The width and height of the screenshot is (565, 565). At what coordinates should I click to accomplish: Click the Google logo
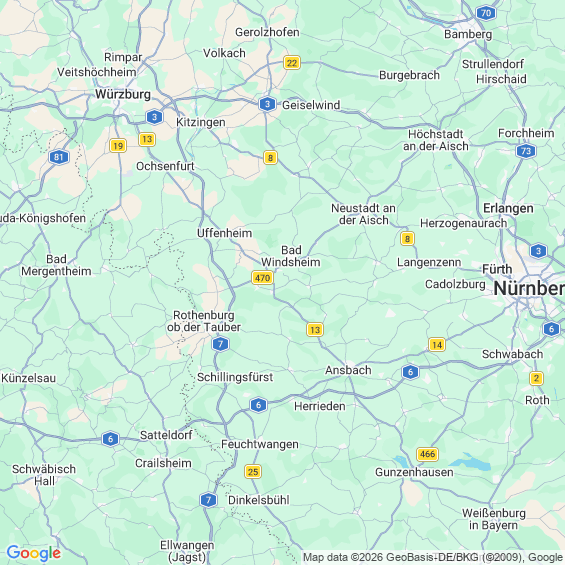tap(34, 553)
